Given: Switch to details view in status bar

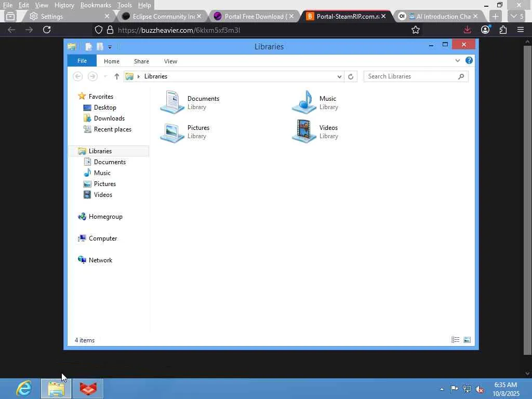Looking at the screenshot, I should [x=455, y=340].
